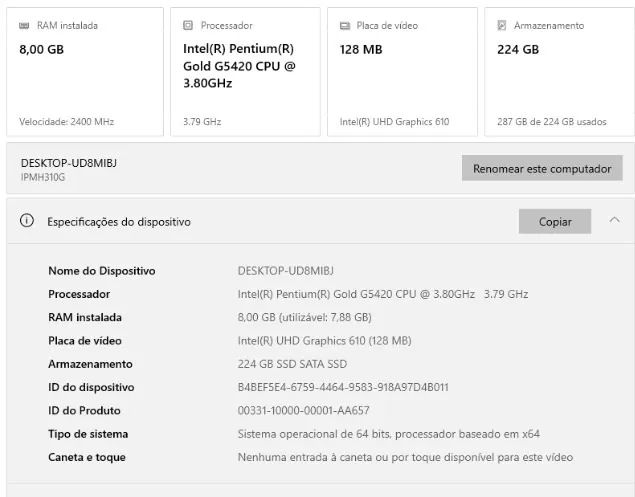Select DESKTOP-UD8MIBJ value in specifications list
This screenshot has height=497, width=635.
(x=286, y=271)
